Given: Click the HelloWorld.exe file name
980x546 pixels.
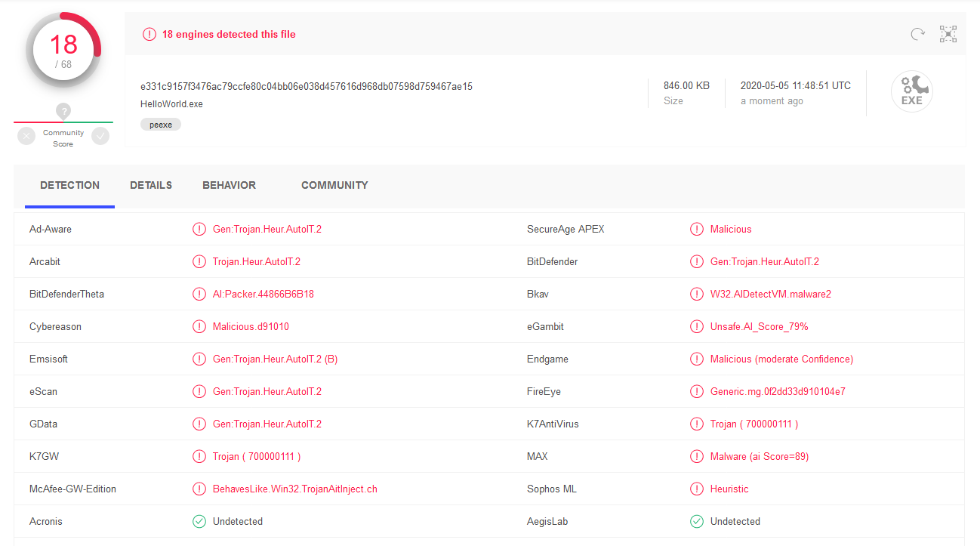Looking at the screenshot, I should (171, 104).
